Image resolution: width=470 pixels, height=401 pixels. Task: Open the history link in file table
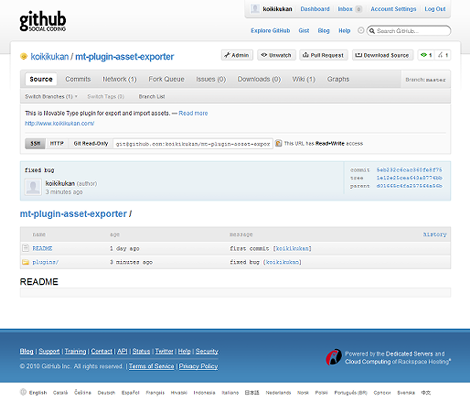pyautogui.click(x=435, y=235)
